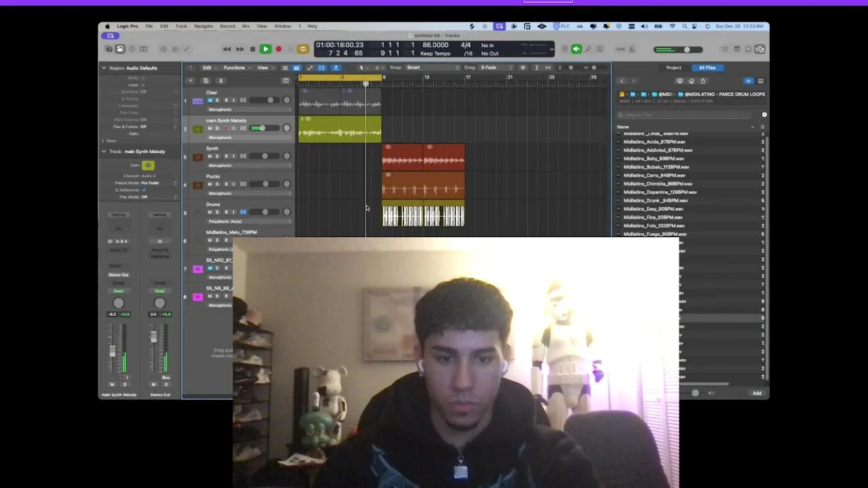Click the Rewind transport button
The height and width of the screenshot is (488, 868).
pos(226,49)
